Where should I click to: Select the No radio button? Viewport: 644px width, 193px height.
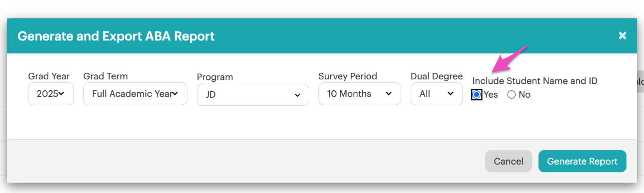pyautogui.click(x=511, y=95)
